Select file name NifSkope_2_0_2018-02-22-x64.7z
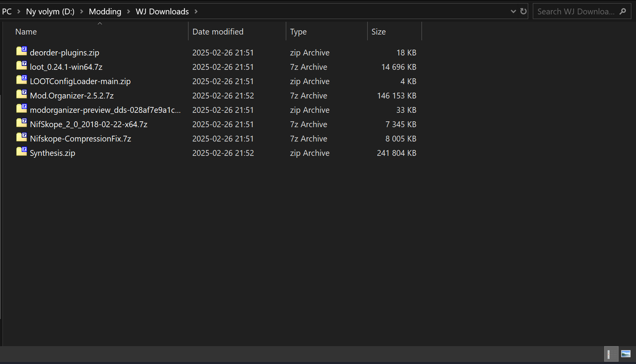The width and height of the screenshot is (636, 364). [88, 125]
